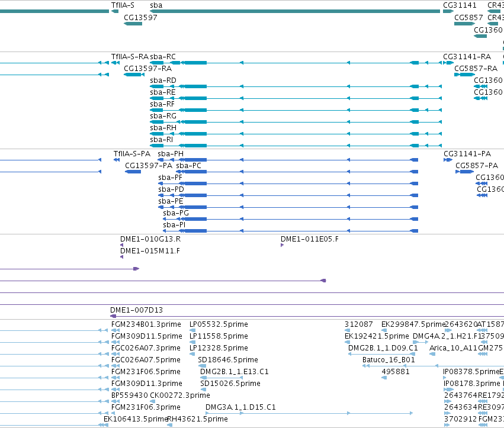
Task: Click the CG13597-RA transcript label
Action: [x=148, y=69]
